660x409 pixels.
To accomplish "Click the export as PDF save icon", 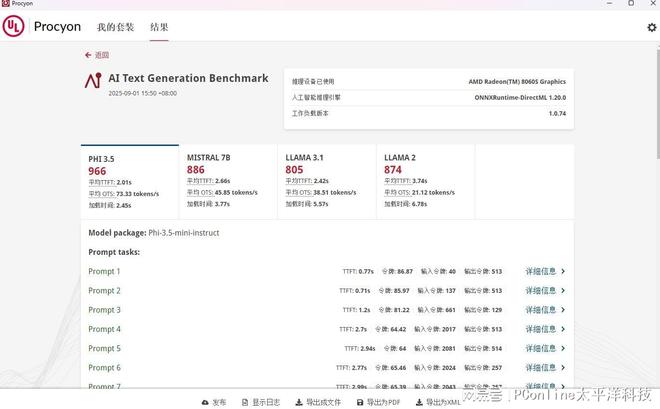I will coord(360,403).
